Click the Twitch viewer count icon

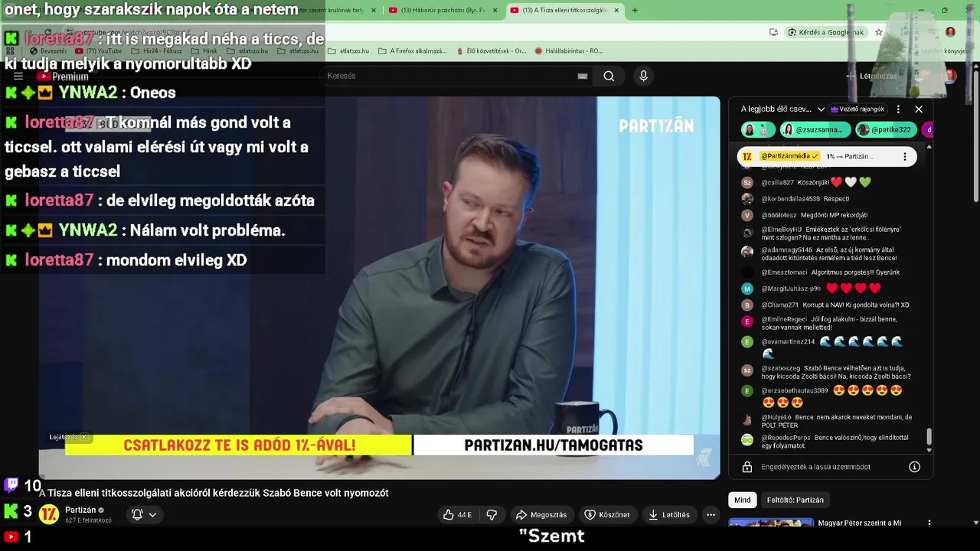[11, 484]
